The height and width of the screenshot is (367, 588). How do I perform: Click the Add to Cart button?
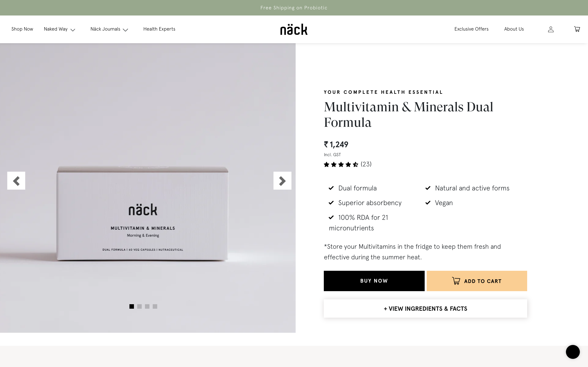[477, 281]
